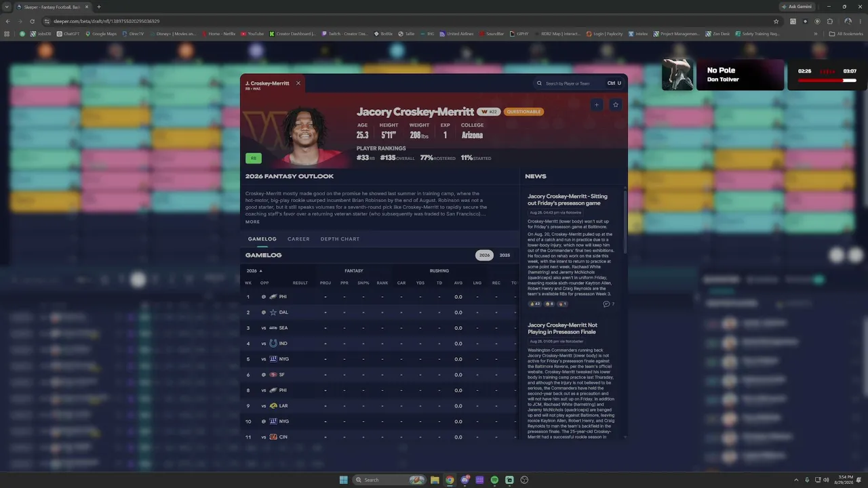Add player with the plus button
The width and height of the screenshot is (868, 488).
pos(597,104)
